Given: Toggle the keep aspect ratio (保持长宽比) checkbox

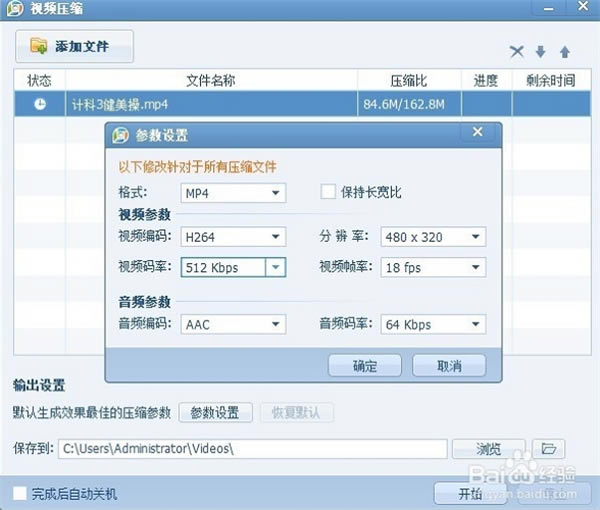Looking at the screenshot, I should [x=328, y=192].
